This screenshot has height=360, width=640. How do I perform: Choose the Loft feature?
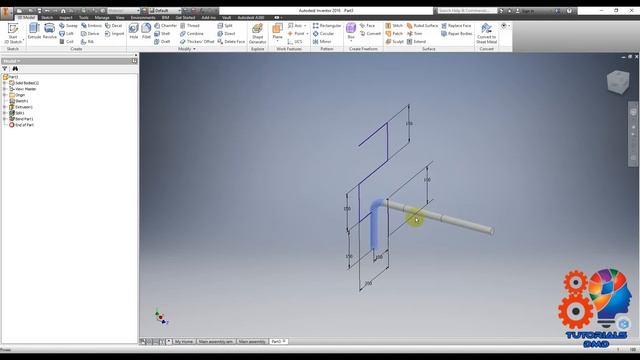(67, 33)
